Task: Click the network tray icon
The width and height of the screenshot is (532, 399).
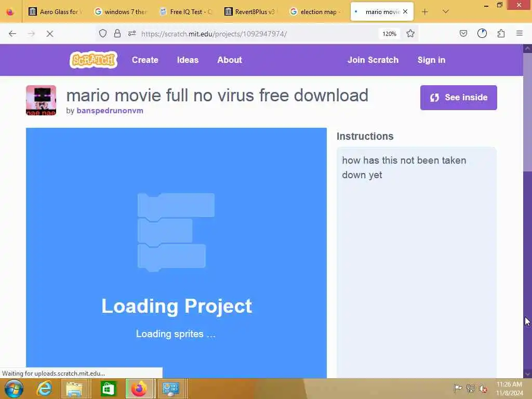Action: tap(471, 388)
